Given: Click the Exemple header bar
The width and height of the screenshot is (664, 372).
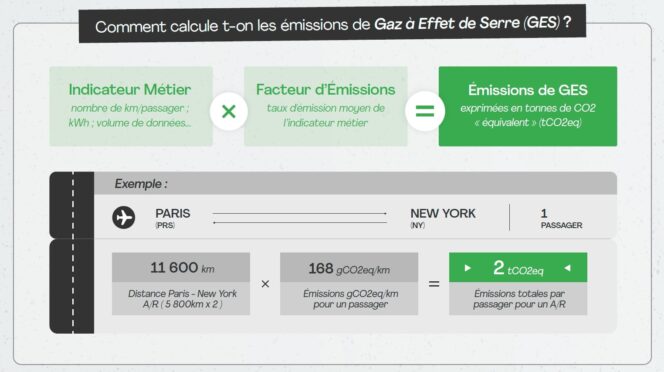Looking at the screenshot, I should [x=355, y=183].
